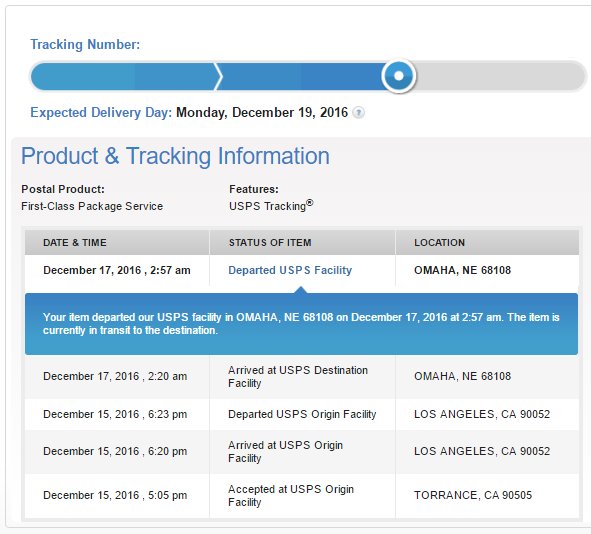
Task: Click the gray remaining portion of progress bar
Action: [x=500, y=77]
